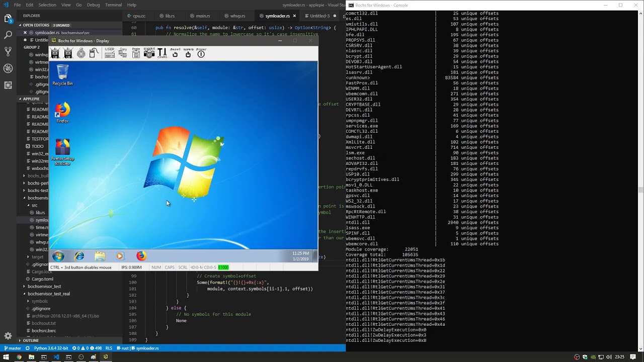Click the RLS status bar item
The width and height of the screenshot is (644, 362).
pos(109,348)
